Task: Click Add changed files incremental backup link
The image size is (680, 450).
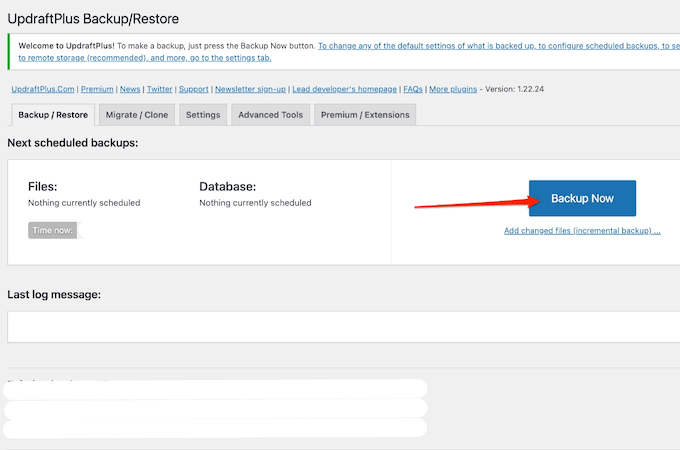Action: click(x=582, y=231)
